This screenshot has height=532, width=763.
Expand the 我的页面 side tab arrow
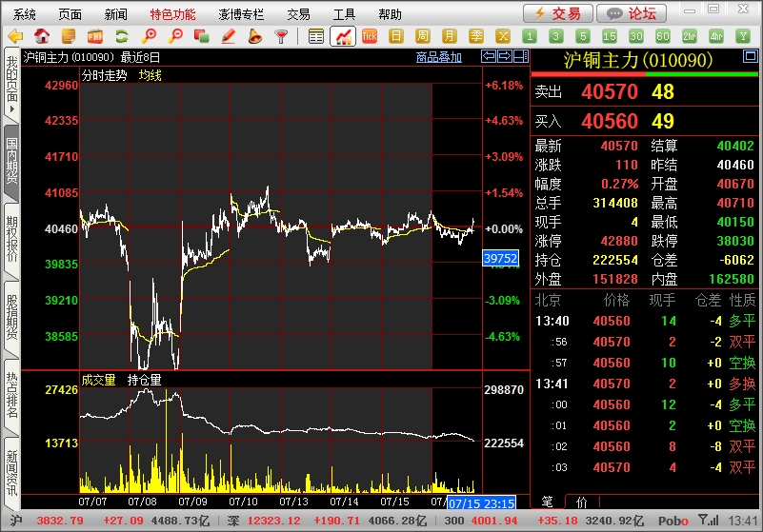pos(11,108)
